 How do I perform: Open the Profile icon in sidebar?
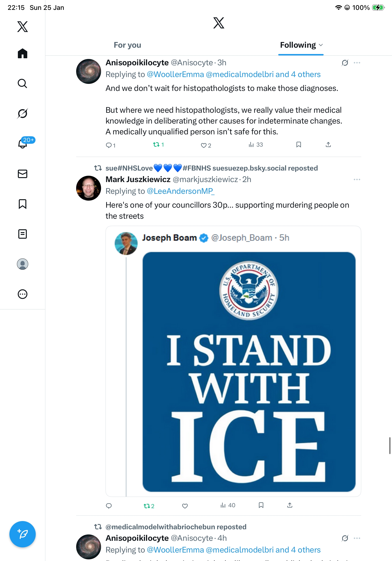coord(23,264)
